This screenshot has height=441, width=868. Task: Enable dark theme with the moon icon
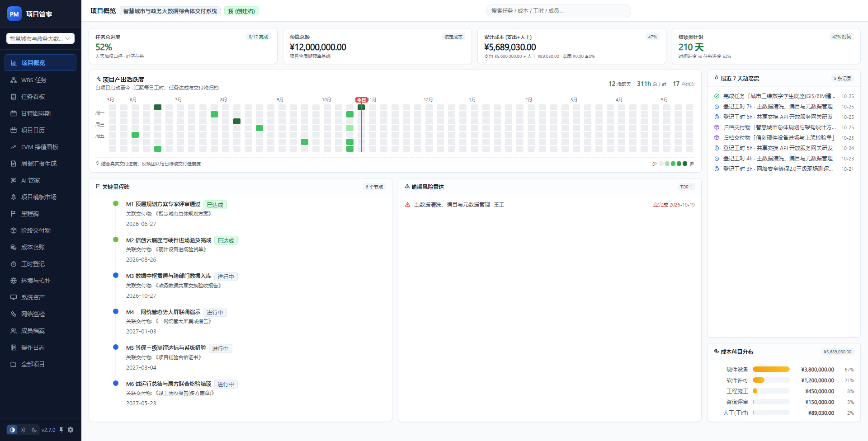tap(34, 430)
